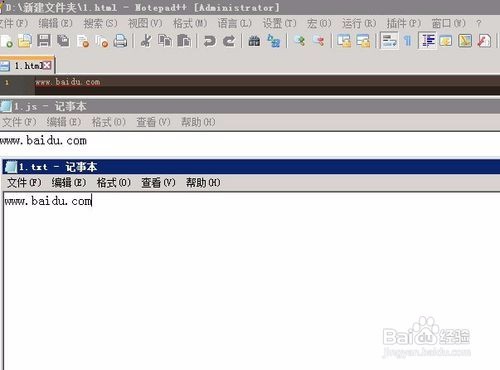
Task: Click www.baidu.com text in Notepad++ editor
Action: 68,82
